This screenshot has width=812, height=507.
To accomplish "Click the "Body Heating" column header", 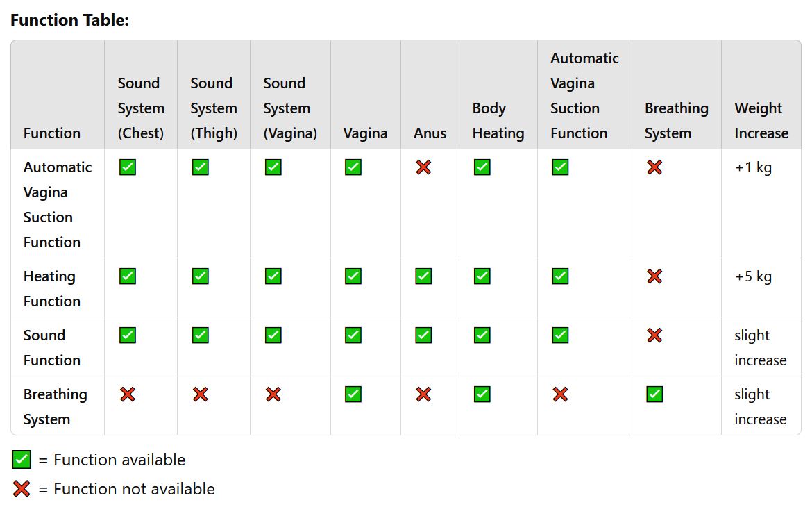I will tap(498, 120).
